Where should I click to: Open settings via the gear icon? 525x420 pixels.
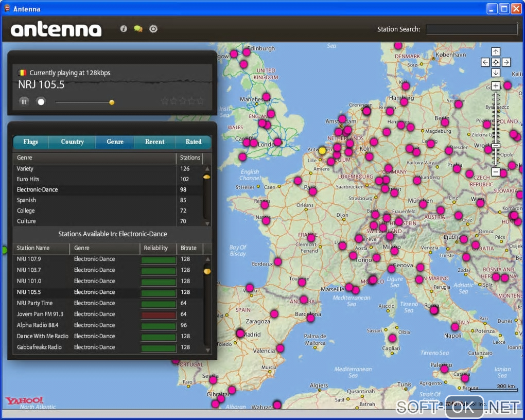[153, 29]
